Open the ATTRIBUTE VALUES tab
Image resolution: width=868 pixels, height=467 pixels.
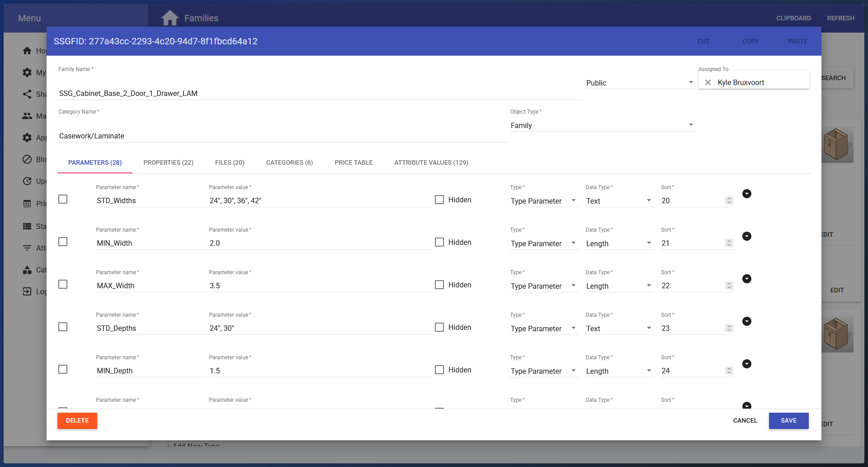click(x=431, y=162)
